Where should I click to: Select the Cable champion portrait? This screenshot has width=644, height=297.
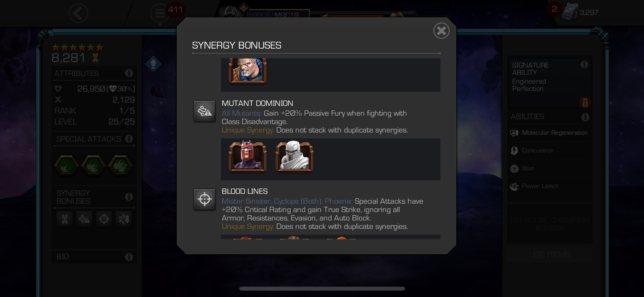point(247,71)
